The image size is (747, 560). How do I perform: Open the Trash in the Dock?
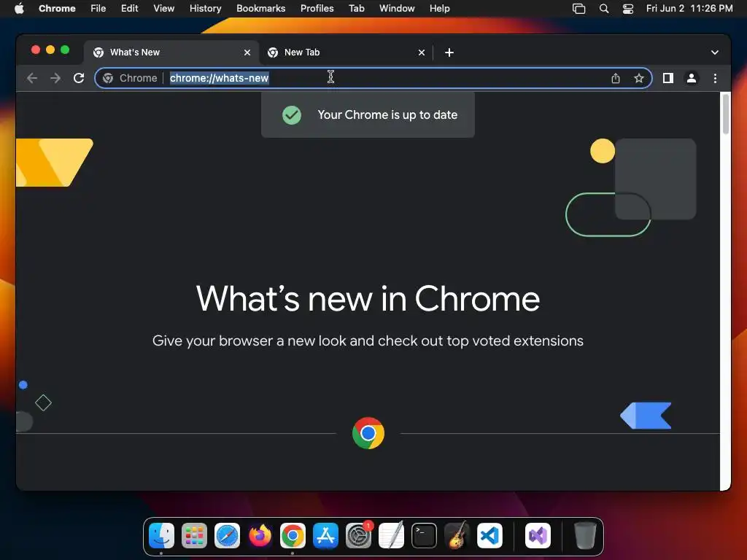point(585,535)
